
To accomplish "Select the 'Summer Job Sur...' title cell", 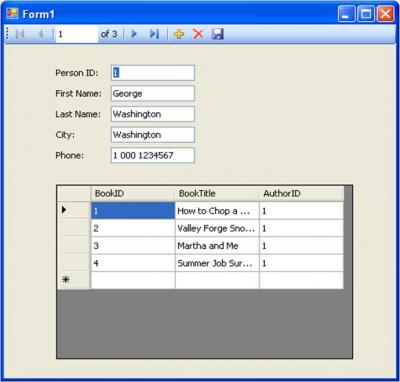I will coord(217,263).
